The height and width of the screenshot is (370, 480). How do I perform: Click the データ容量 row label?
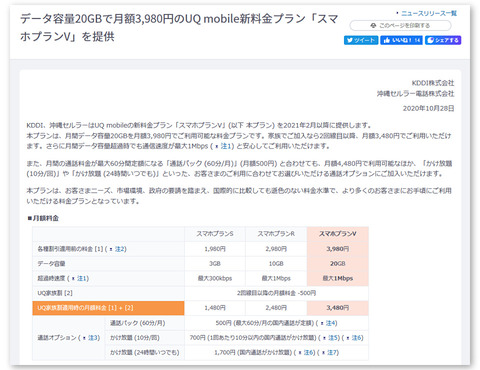(x=108, y=264)
